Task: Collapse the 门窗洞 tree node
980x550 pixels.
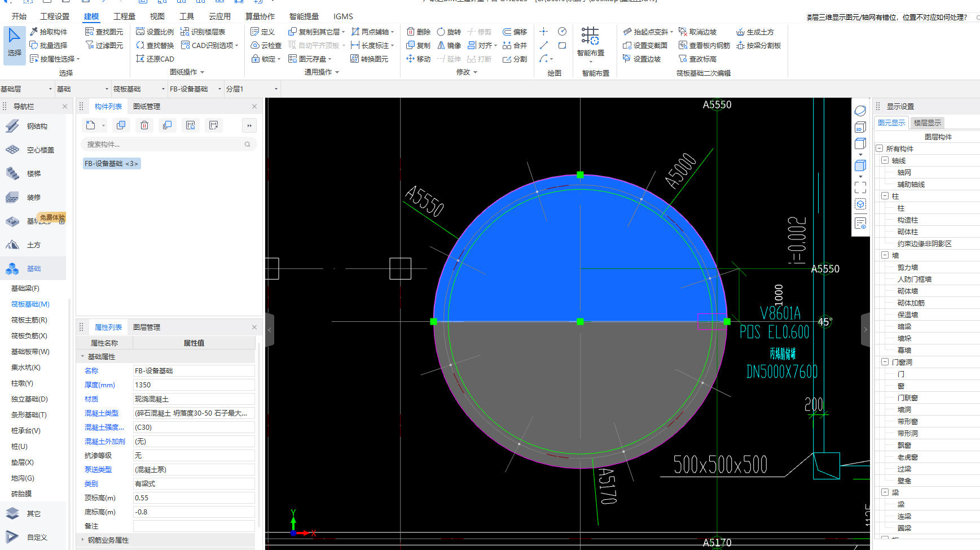Action: point(885,362)
